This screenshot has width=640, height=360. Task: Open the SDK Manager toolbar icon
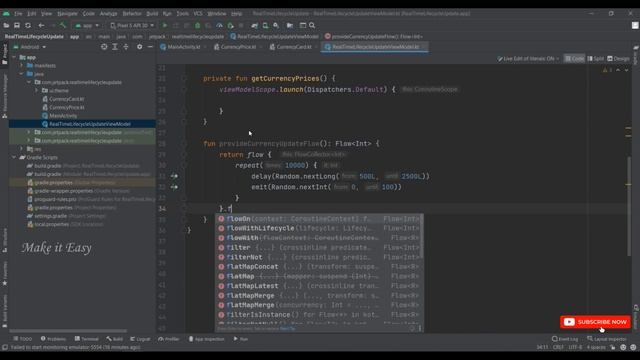tap(276, 25)
